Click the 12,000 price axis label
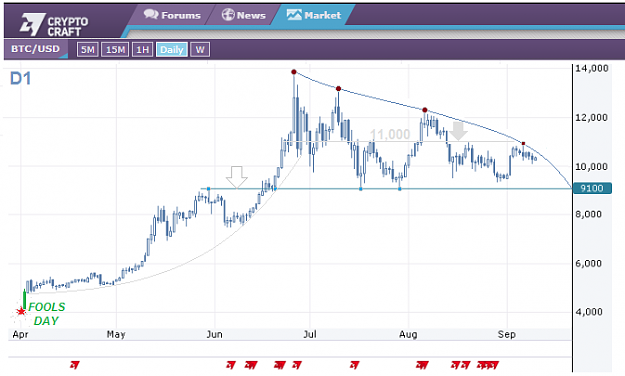 (592, 118)
